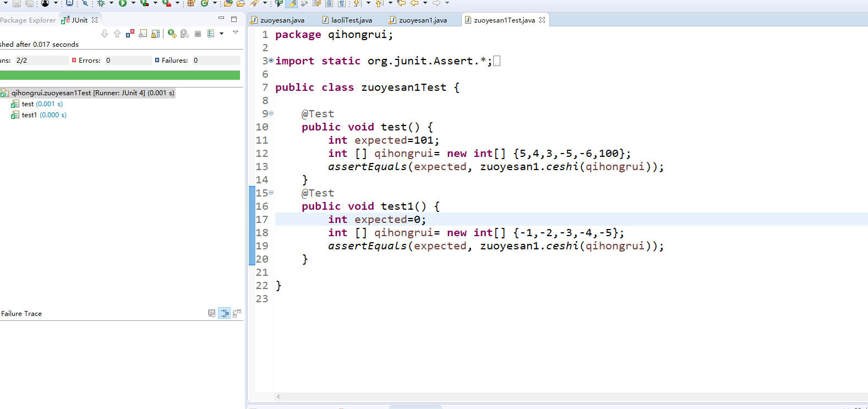Switch to the Package Explorer tab
Screen dimensions: 868x409
pyautogui.click(x=28, y=20)
